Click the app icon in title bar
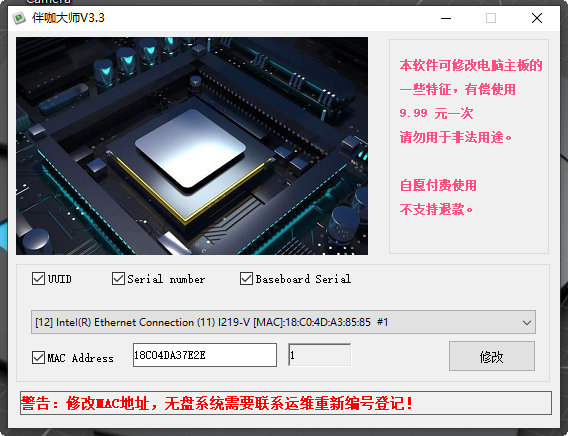Screen dimensions: 568x436 tap(19, 18)
